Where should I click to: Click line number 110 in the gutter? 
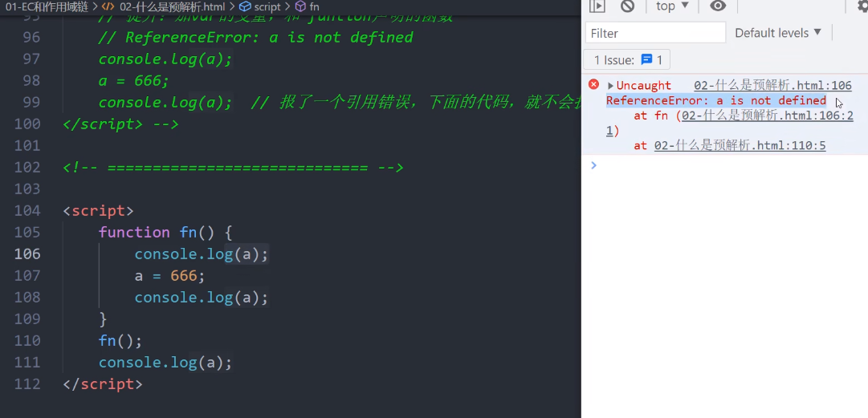click(27, 341)
